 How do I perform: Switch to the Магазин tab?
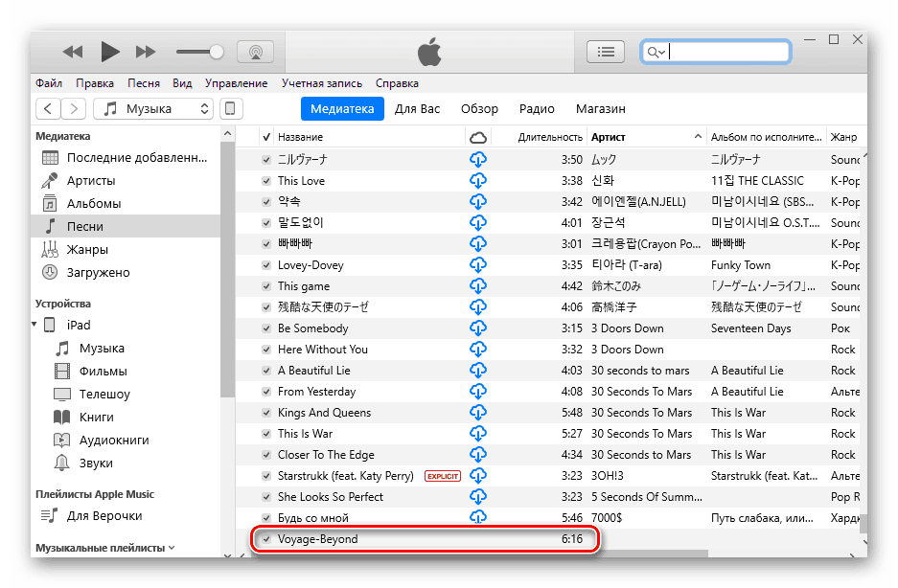coord(600,109)
